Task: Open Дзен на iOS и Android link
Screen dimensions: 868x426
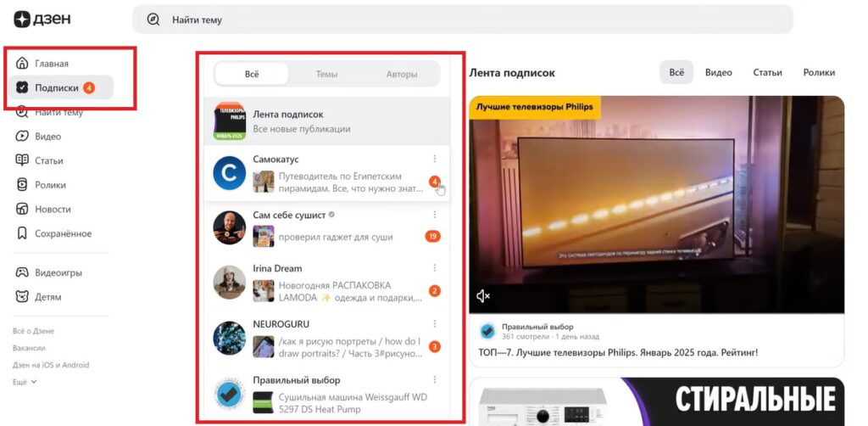Action: pyautogui.click(x=51, y=365)
